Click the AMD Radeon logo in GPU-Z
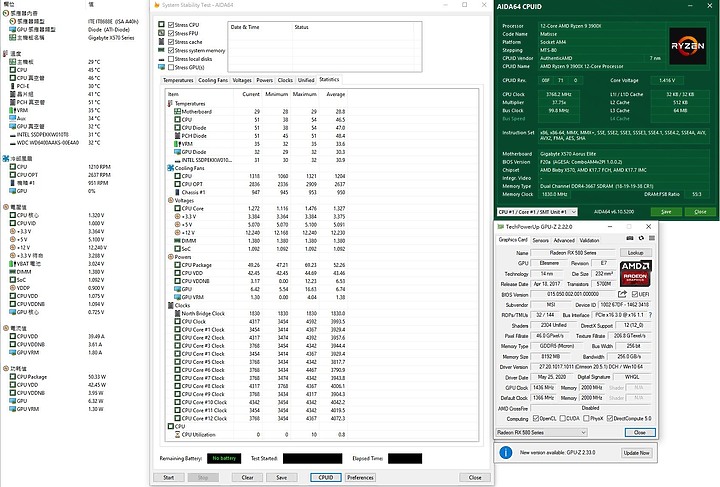720x487 pixels. 636,274
